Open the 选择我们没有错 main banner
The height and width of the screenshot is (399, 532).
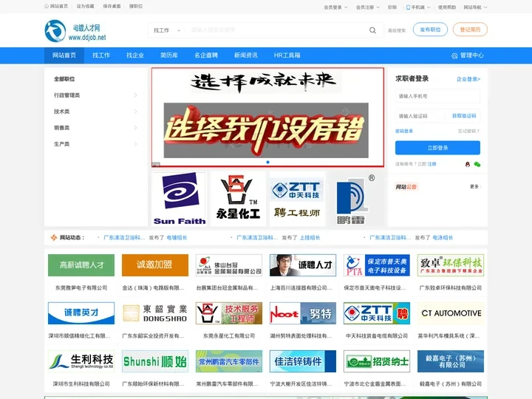(x=267, y=117)
